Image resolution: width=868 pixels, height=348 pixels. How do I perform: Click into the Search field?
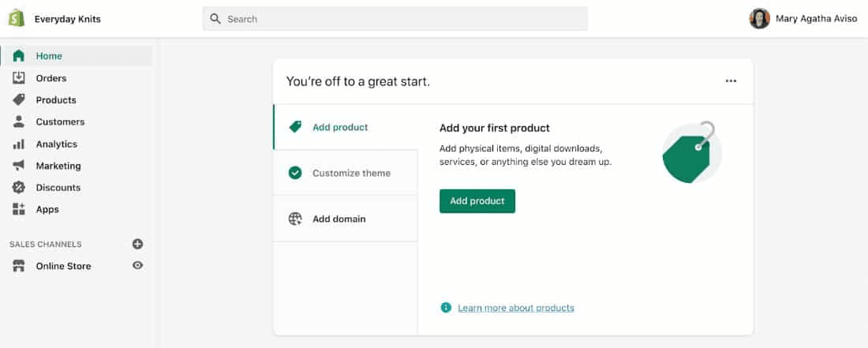click(395, 19)
